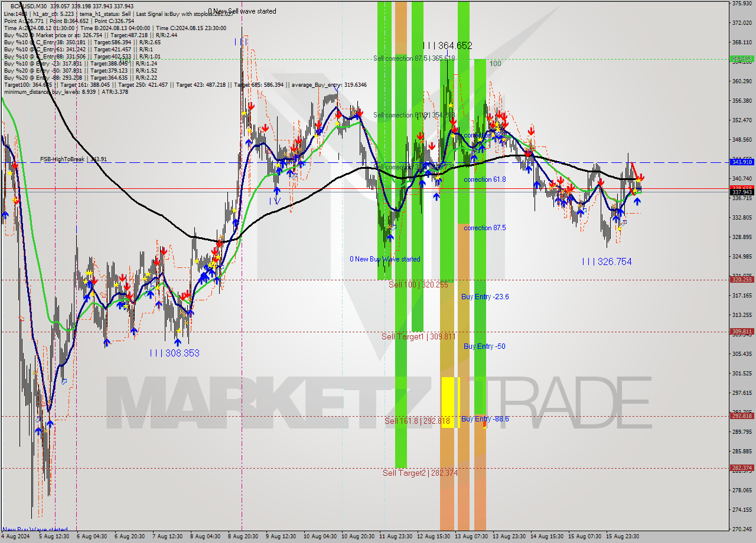
Task: Select the 'FSB-HighToBreak | 343.91' line label
Action: (x=74, y=159)
